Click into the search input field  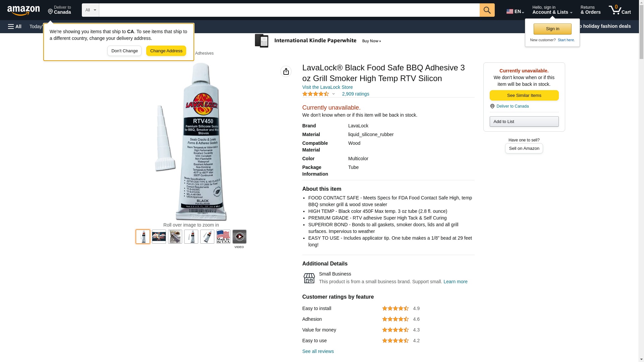click(x=289, y=10)
